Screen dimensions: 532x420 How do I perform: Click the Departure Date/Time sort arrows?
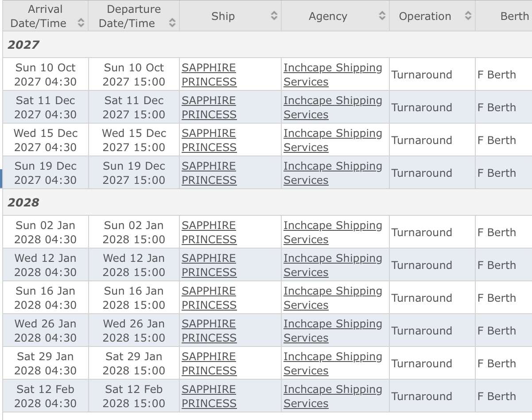click(172, 23)
